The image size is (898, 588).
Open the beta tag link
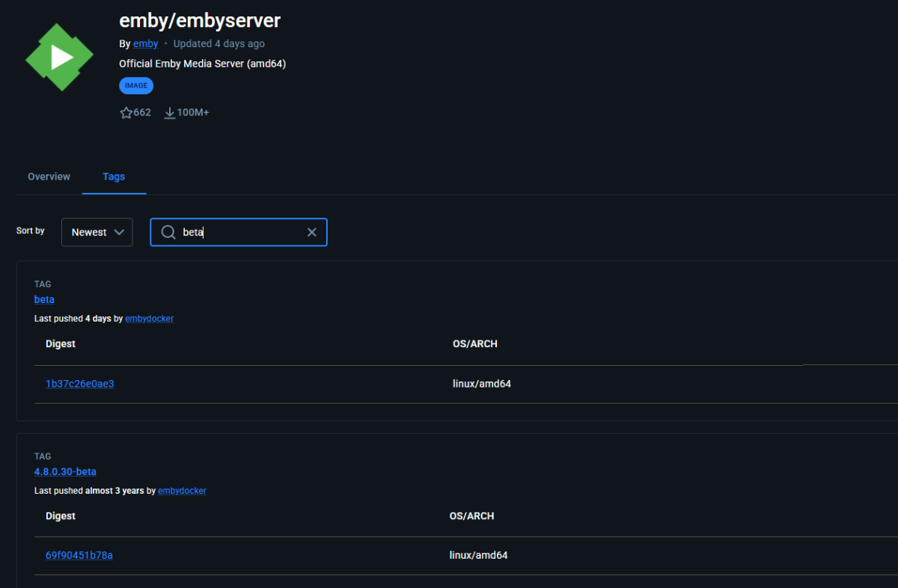pyautogui.click(x=44, y=299)
